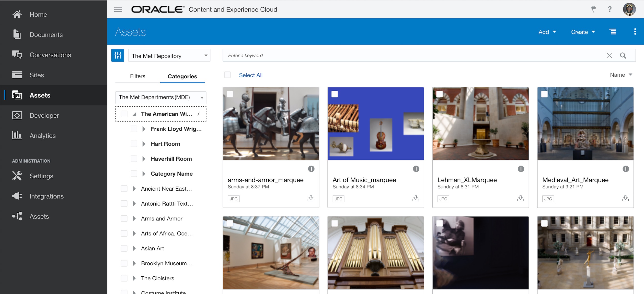Open the Name sort dropdown
Image resolution: width=644 pixels, height=294 pixels.
pos(621,75)
